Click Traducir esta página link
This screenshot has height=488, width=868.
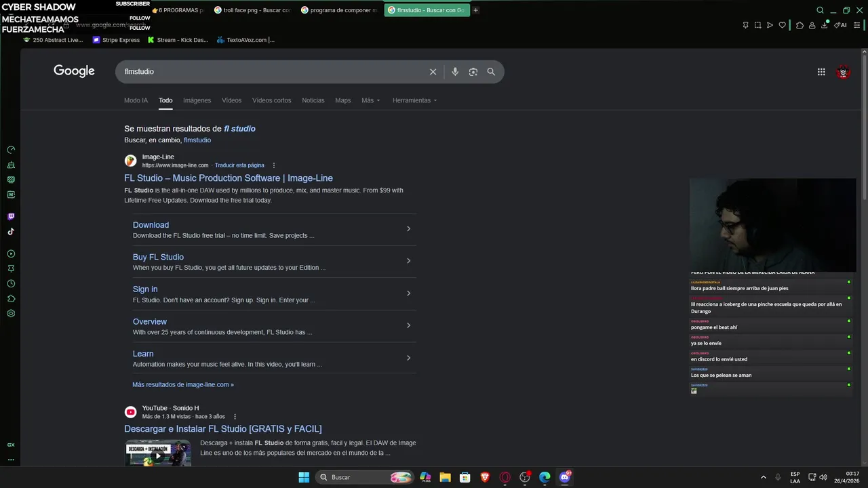coord(239,165)
